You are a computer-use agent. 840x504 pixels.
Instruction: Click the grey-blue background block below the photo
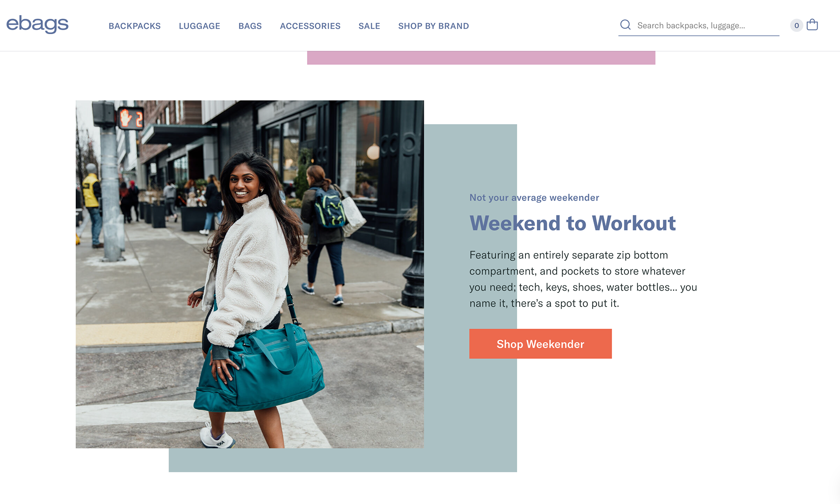[343, 460]
